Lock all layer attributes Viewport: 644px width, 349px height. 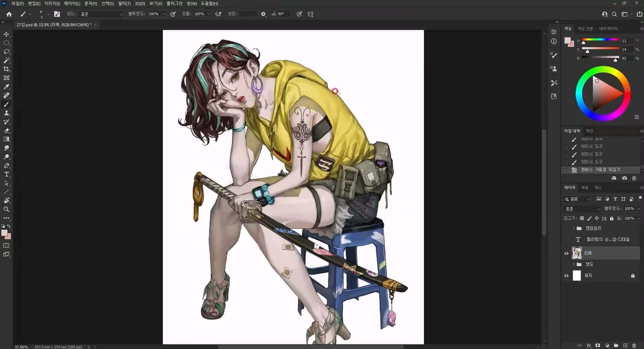point(612,218)
